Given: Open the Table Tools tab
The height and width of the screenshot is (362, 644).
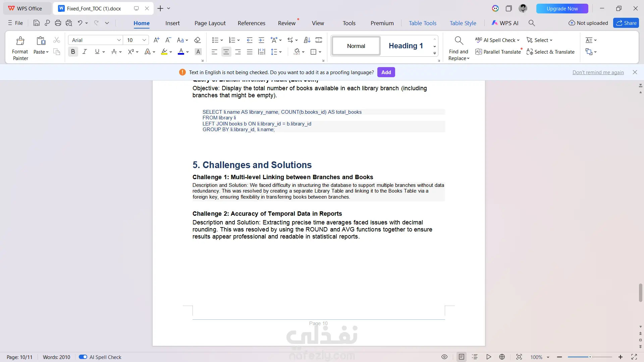Looking at the screenshot, I should [423, 23].
